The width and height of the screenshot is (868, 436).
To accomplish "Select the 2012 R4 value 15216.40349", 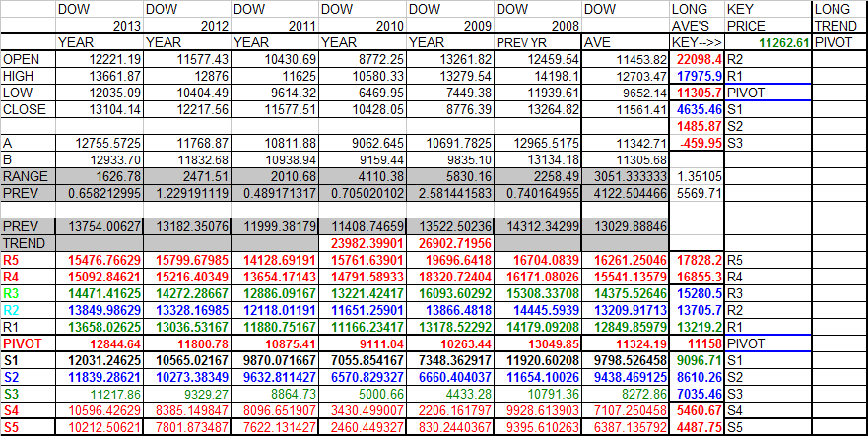I will (x=187, y=277).
